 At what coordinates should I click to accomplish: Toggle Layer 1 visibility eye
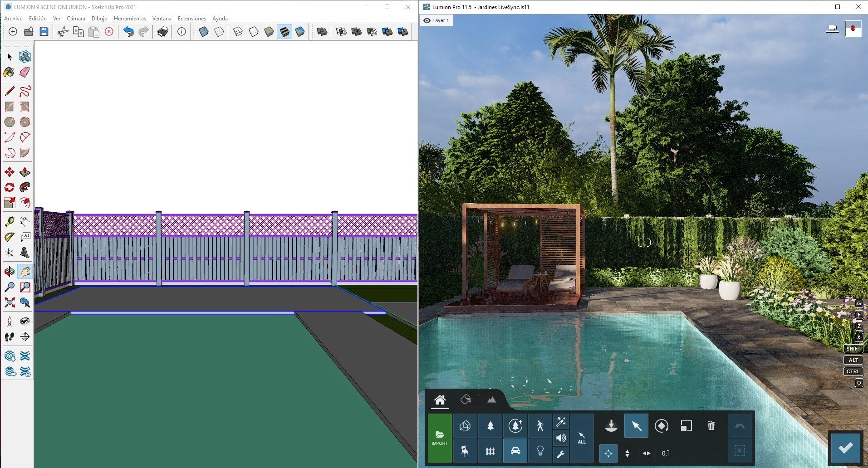pyautogui.click(x=427, y=20)
